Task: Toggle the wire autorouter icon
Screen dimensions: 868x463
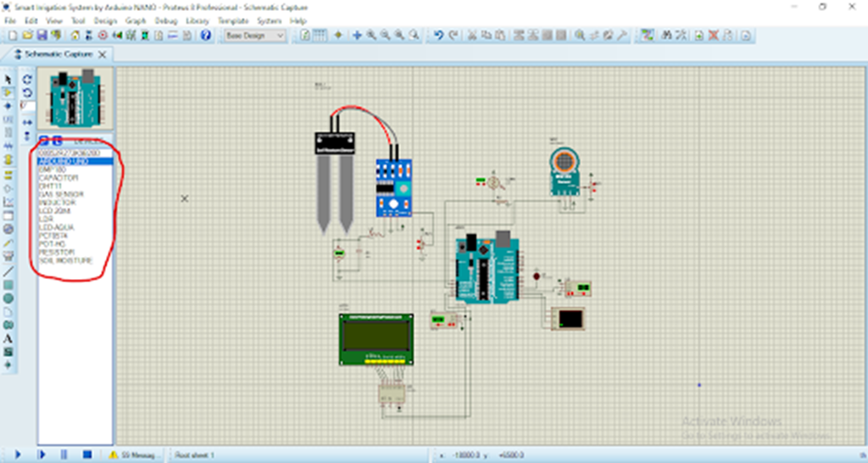Action: pyautogui.click(x=647, y=36)
